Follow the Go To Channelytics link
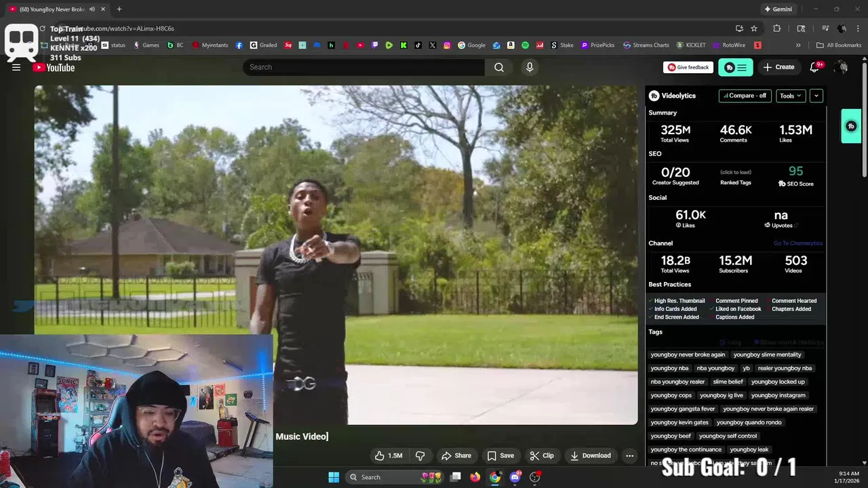The height and width of the screenshot is (488, 868). (798, 243)
